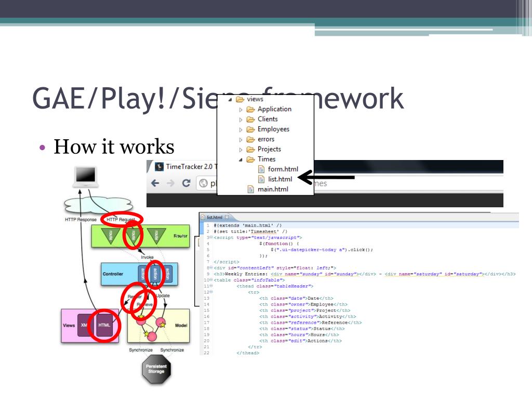Fold the tr block at line 12
Screen dimensions: 532x399
(211, 292)
